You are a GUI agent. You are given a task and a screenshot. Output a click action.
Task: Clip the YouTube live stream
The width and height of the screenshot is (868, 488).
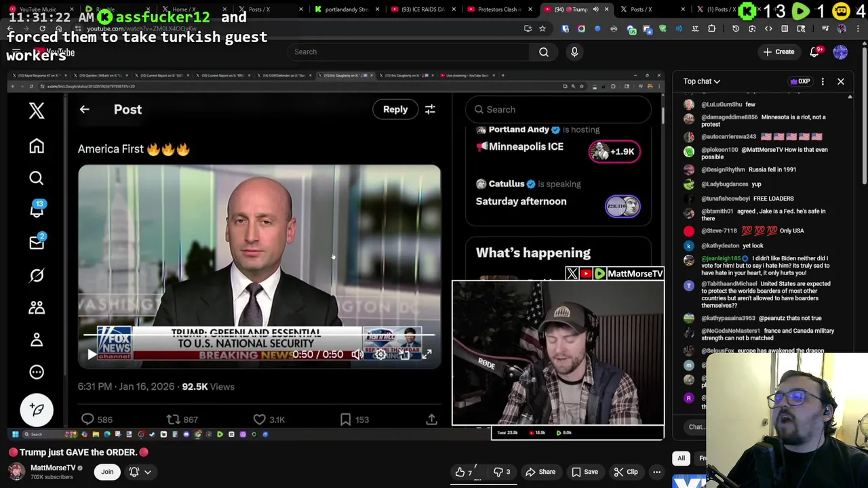coord(625,472)
